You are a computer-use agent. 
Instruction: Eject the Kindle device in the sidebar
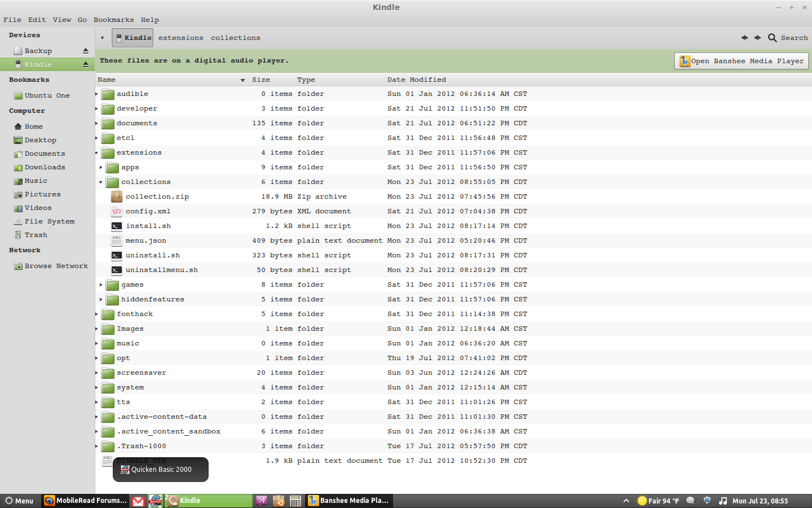pyautogui.click(x=86, y=64)
